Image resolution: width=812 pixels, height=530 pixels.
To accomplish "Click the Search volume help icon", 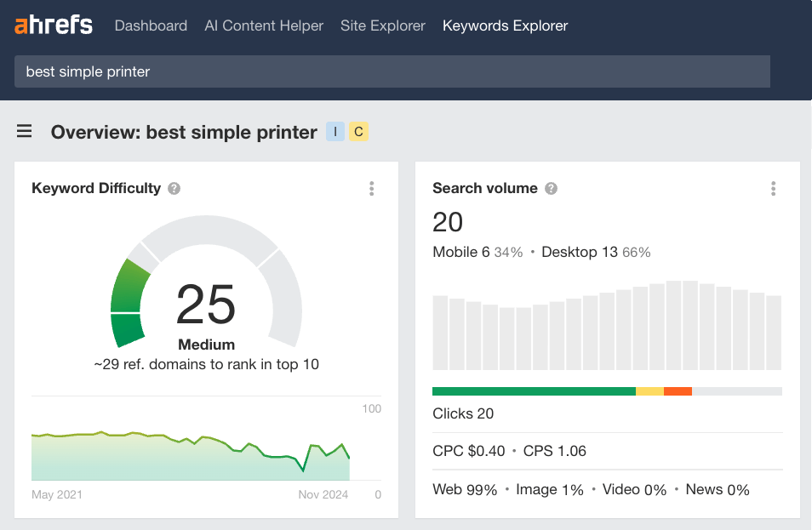I will click(x=551, y=188).
